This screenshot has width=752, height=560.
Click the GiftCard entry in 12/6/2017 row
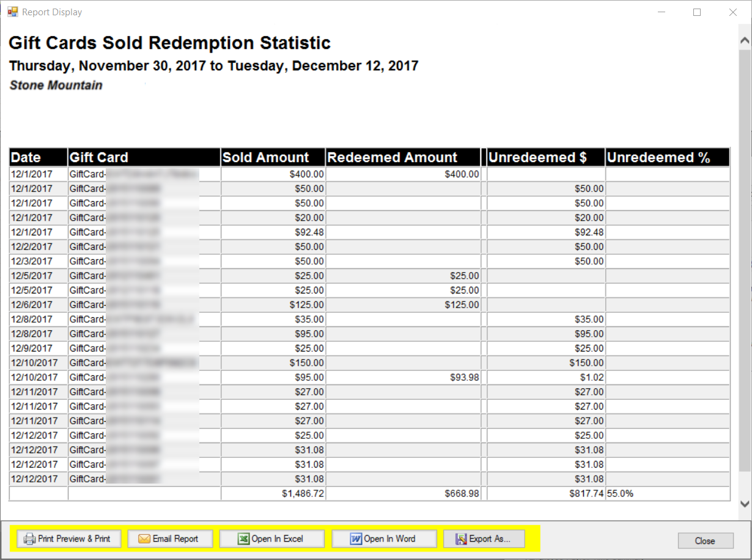pyautogui.click(x=144, y=304)
